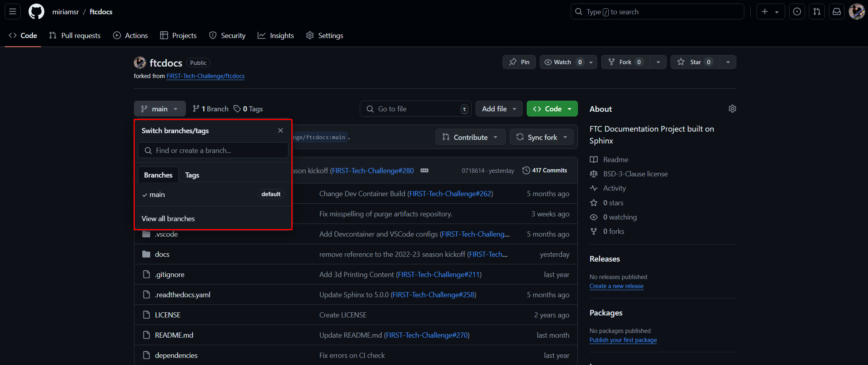Screen dimensions: 868x365
Task: Click the GitHub Octocat logo
Action: pyautogui.click(x=36, y=12)
